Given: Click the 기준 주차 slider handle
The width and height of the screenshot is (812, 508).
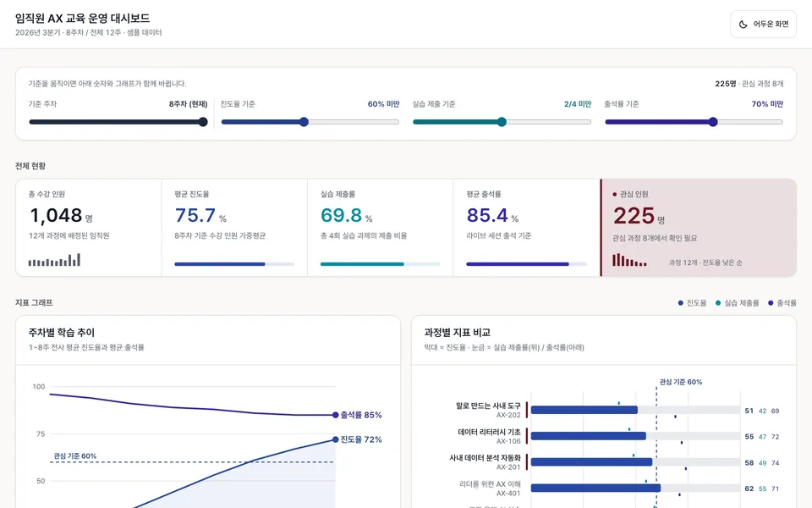Looking at the screenshot, I should click(x=203, y=122).
